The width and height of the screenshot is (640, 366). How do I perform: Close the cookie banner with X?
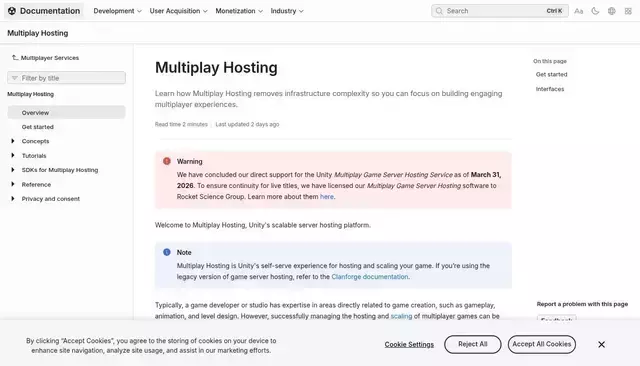[601, 344]
